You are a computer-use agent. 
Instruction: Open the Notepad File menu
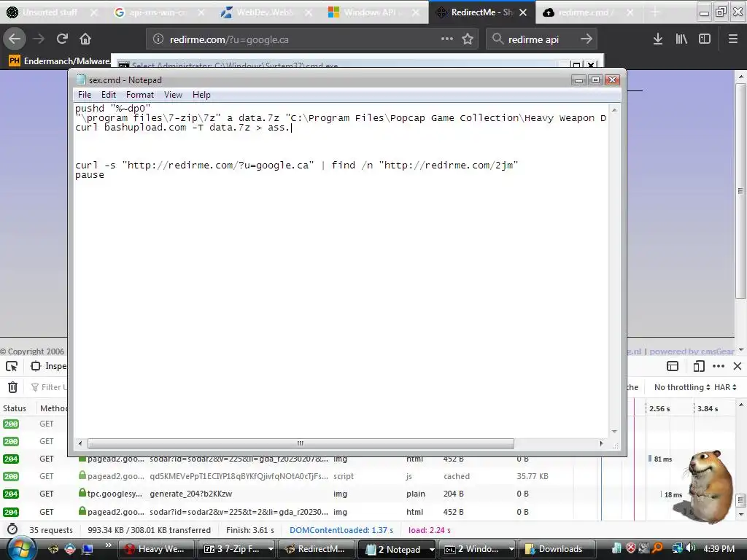click(85, 95)
